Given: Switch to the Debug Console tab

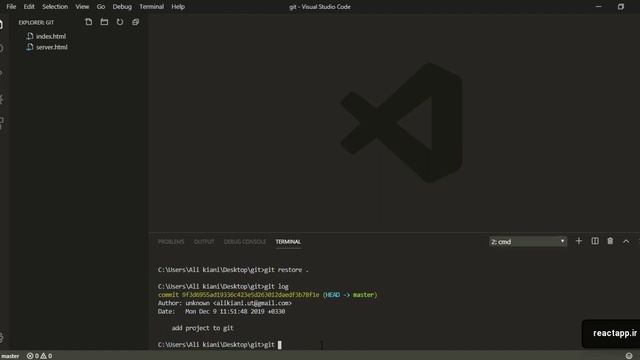Looking at the screenshot, I should pyautogui.click(x=245, y=242).
